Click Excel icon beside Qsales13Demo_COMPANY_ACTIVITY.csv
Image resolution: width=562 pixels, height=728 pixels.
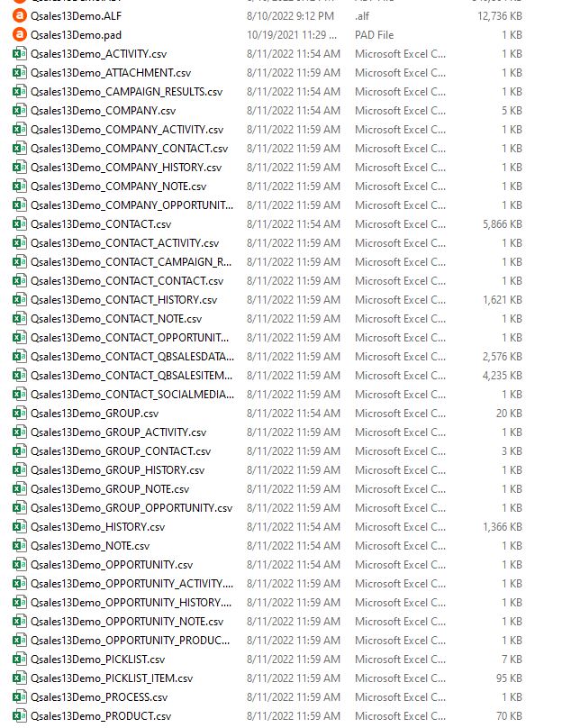[20, 130]
